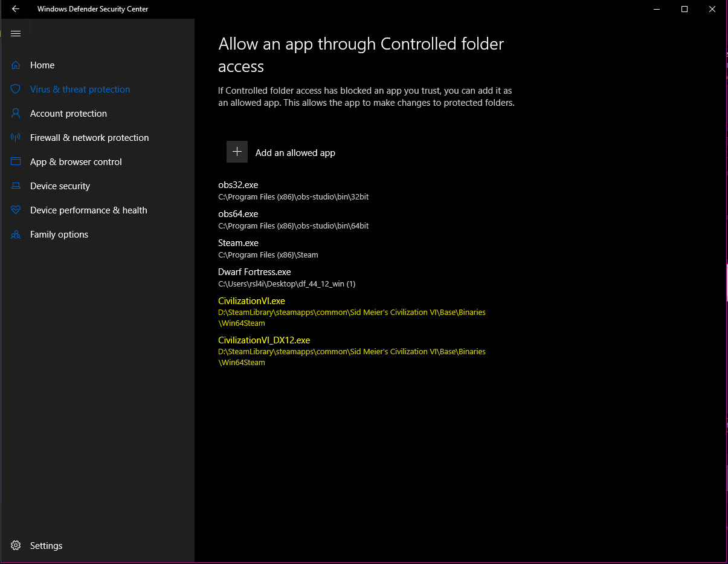Click the Device performance & health heart icon
The width and height of the screenshot is (728, 564).
[16, 210]
